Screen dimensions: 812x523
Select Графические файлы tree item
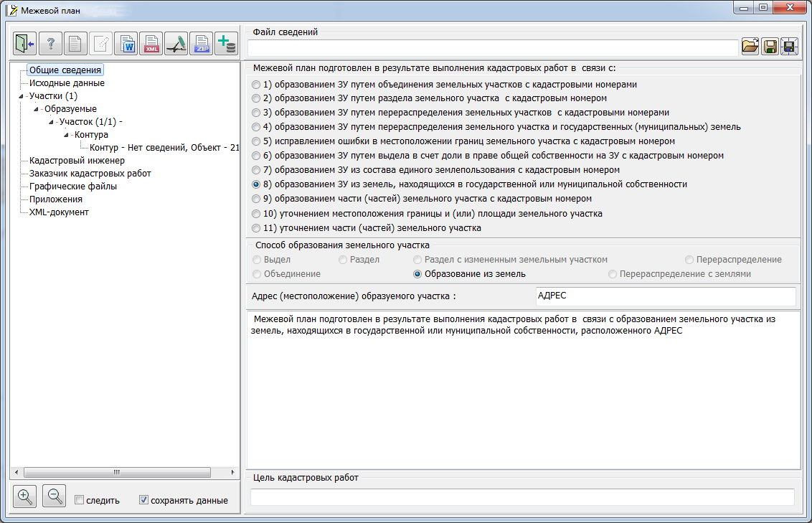pos(72,187)
